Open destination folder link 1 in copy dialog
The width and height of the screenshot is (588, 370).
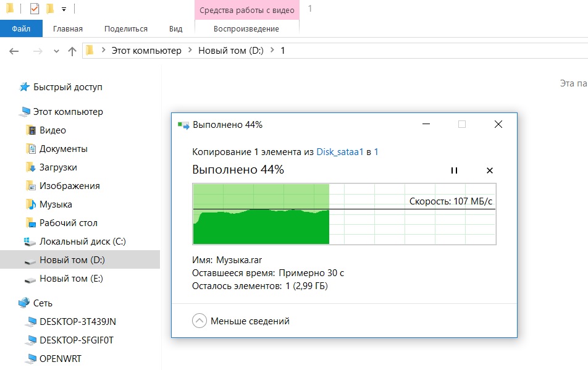click(x=376, y=152)
